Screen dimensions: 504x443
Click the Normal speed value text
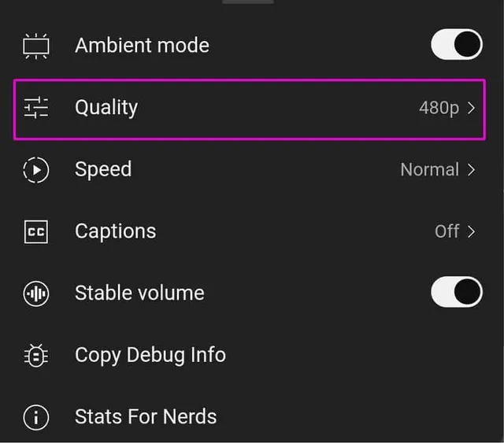pos(430,169)
